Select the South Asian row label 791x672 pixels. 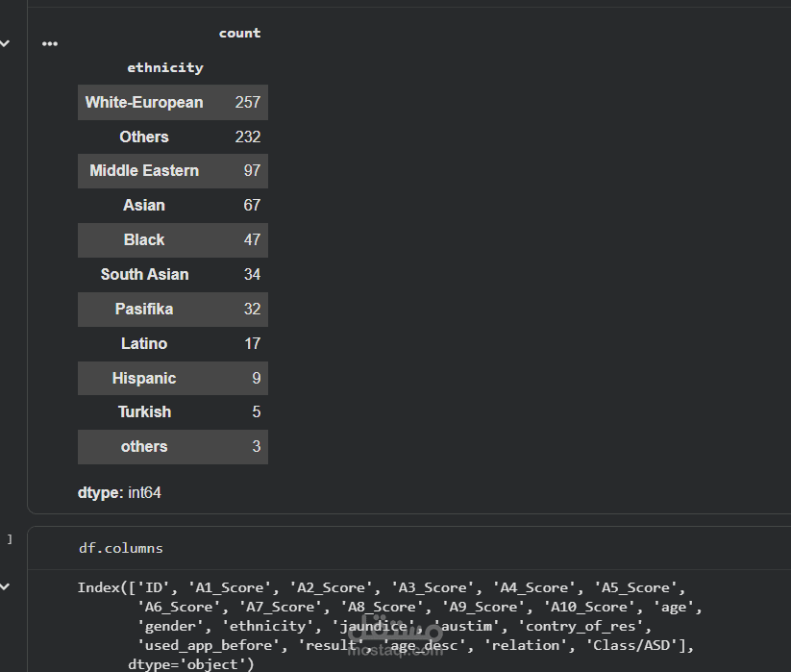coord(144,274)
